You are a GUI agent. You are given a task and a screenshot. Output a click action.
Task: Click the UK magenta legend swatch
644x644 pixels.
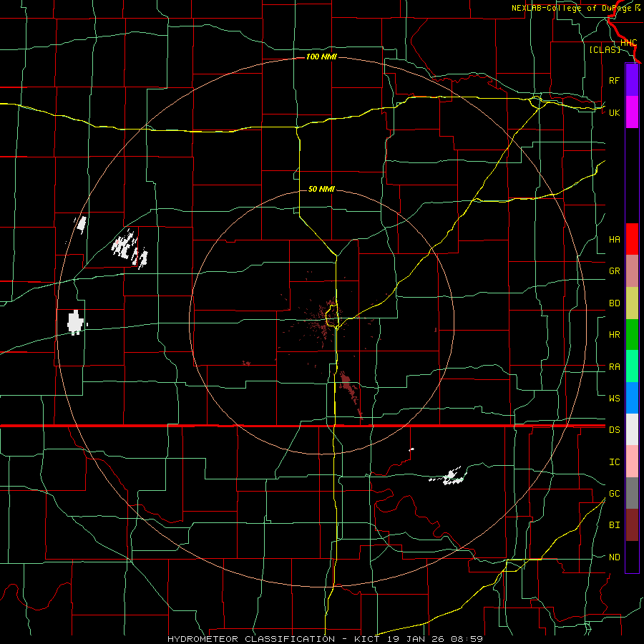pyautogui.click(x=632, y=112)
